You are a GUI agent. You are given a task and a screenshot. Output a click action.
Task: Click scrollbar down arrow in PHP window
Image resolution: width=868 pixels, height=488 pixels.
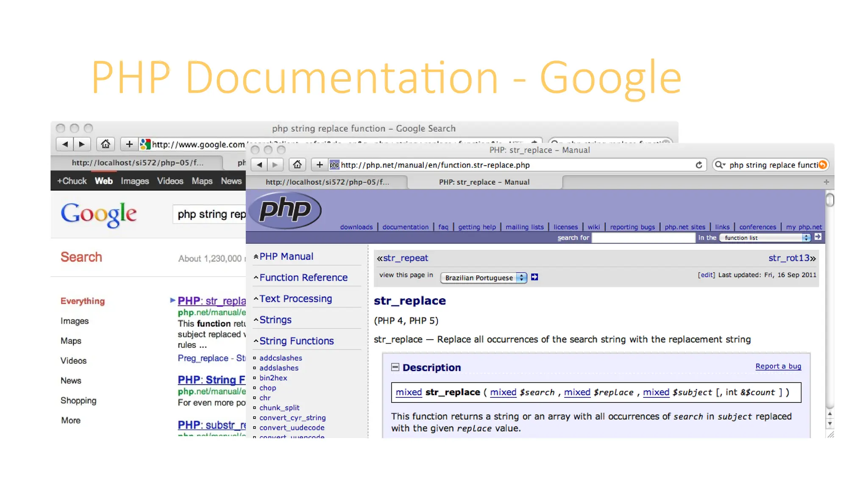point(830,423)
